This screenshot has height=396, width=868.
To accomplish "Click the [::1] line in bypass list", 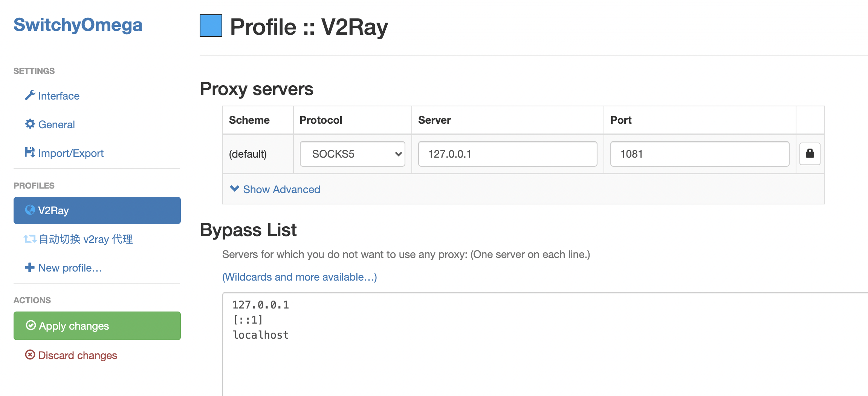I will pyautogui.click(x=248, y=320).
